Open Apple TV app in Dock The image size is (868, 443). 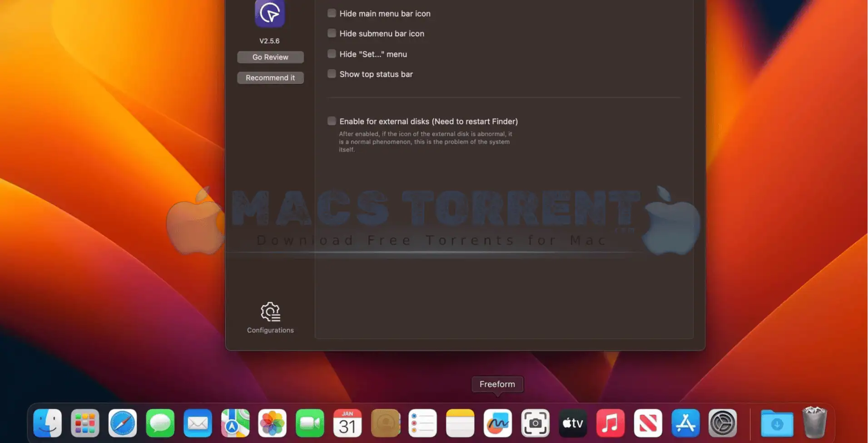tap(573, 423)
